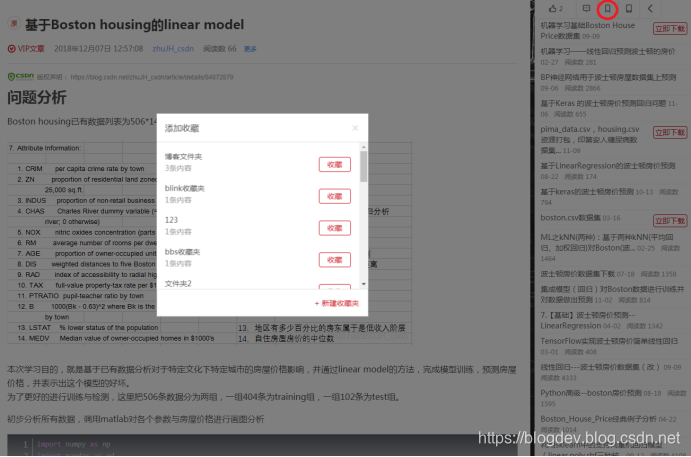
Task: Click the CSDN copyright logo
Action: coord(21,77)
